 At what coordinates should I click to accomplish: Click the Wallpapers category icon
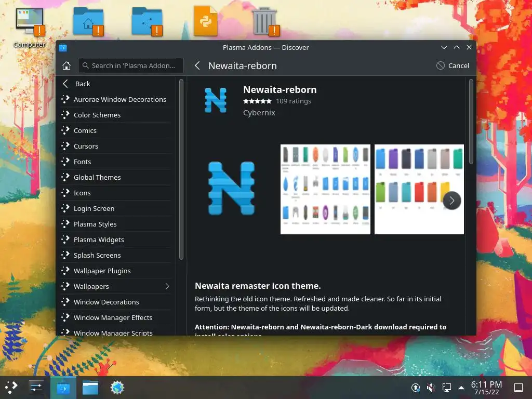click(x=65, y=286)
